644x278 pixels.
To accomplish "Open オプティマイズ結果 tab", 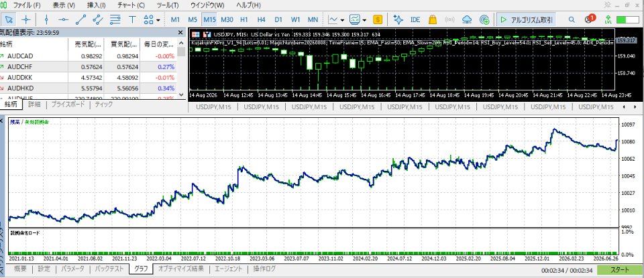I will coord(180,269).
